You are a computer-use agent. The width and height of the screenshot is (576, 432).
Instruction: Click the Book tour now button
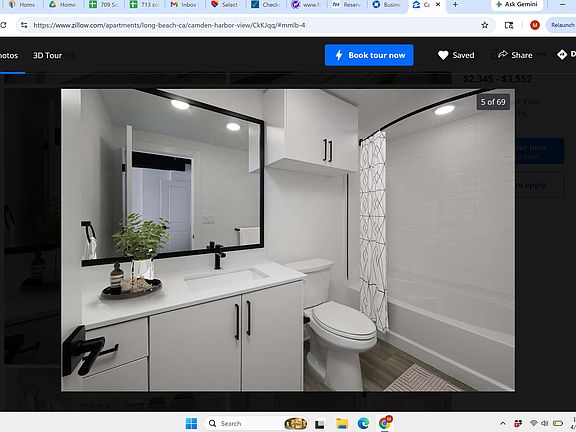point(369,55)
